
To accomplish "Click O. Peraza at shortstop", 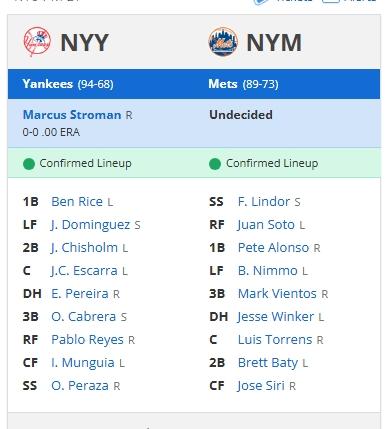I will coord(80,386).
